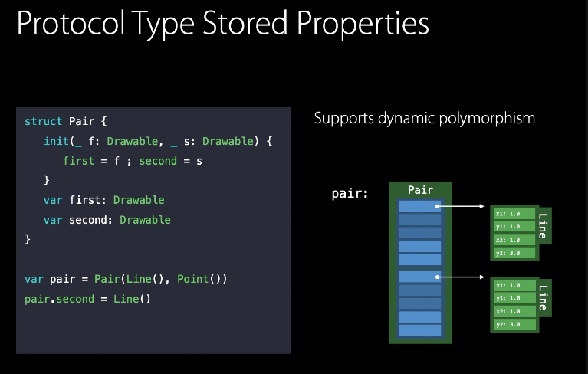
Task: Click the slide title "Protocol Type Stored Properties"
Action: click(222, 24)
